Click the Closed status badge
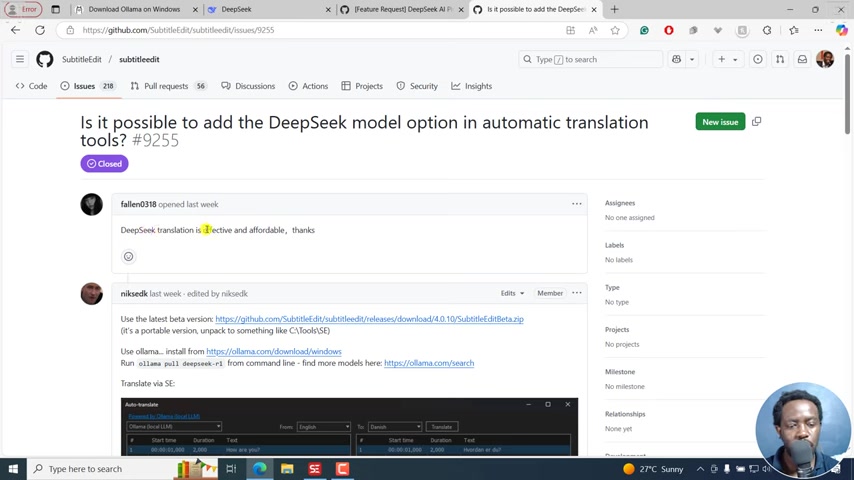Image resolution: width=854 pixels, height=480 pixels. 105,163
